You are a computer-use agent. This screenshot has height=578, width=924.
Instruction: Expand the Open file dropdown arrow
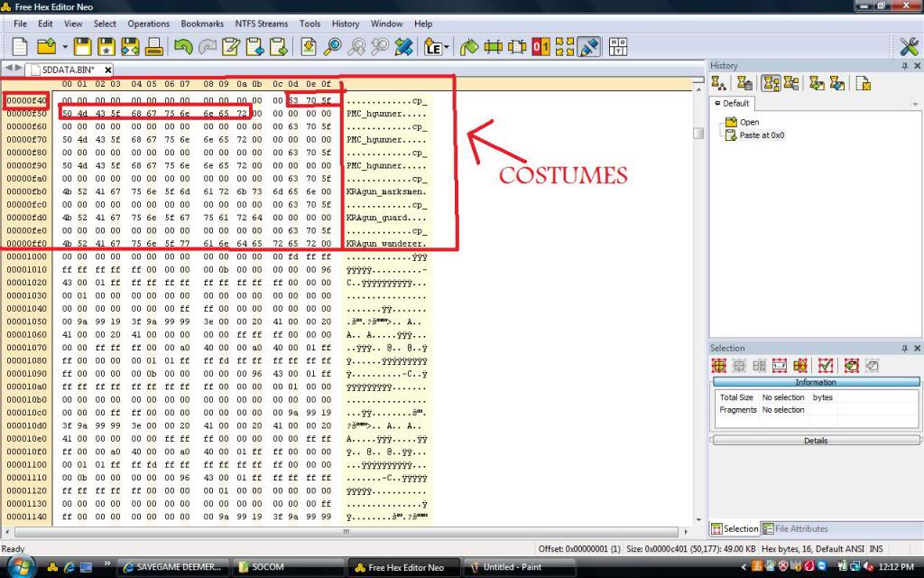pyautogui.click(x=65, y=47)
